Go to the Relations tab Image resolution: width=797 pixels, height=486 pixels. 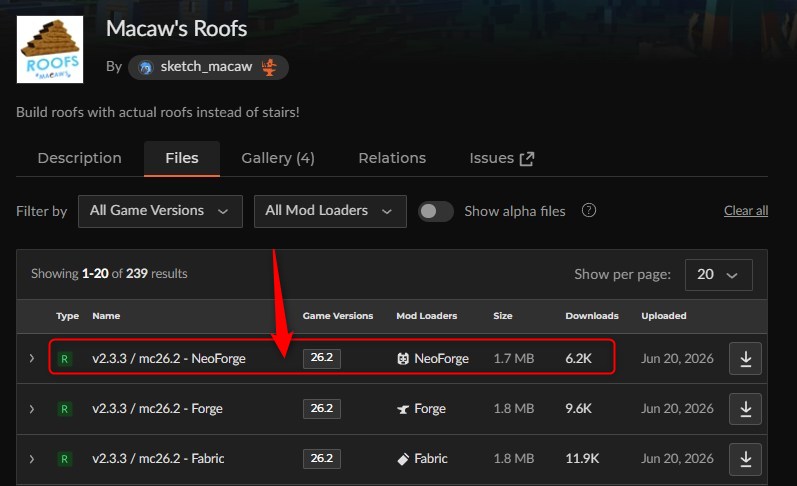pyautogui.click(x=392, y=158)
